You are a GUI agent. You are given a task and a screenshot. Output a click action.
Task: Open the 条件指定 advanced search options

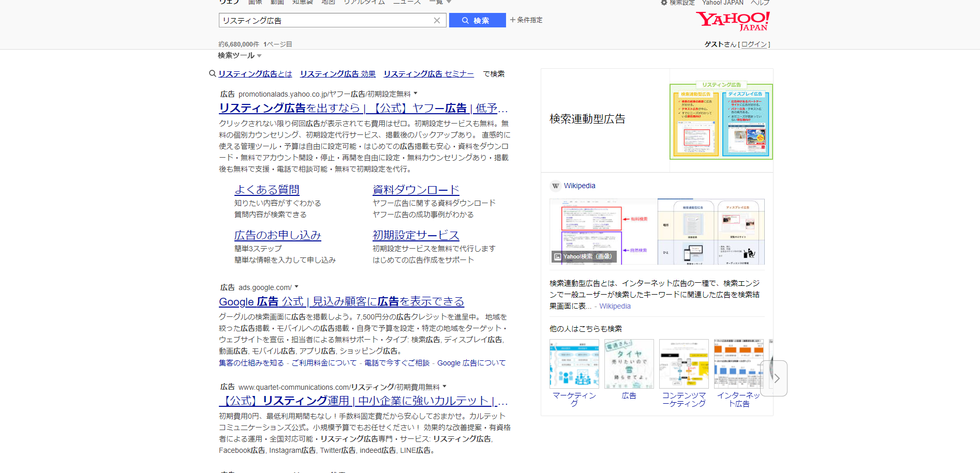click(526, 20)
